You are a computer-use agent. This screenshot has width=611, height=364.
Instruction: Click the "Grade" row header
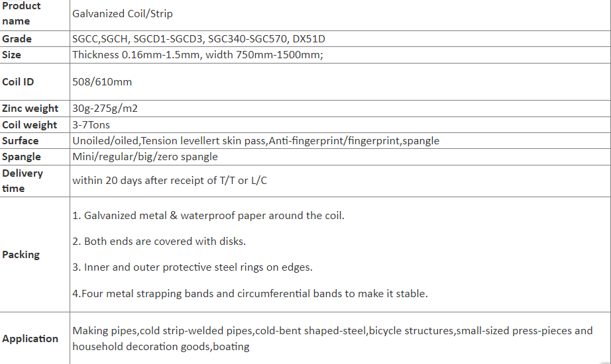[17, 39]
